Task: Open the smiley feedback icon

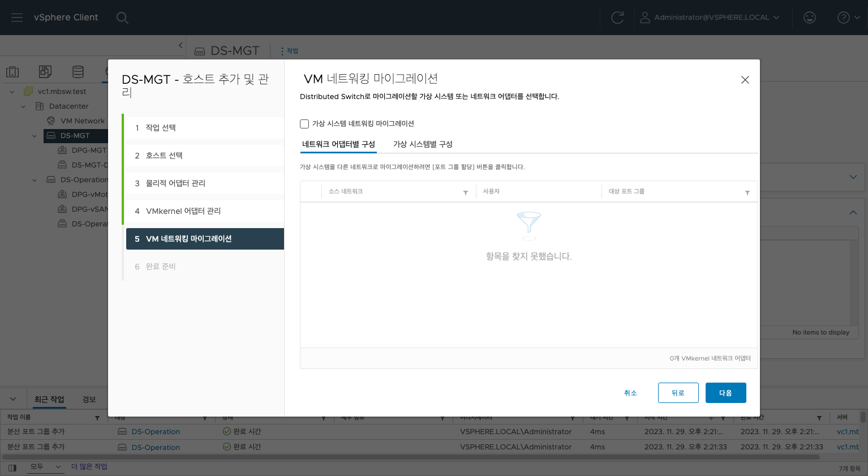Action: 810,18
